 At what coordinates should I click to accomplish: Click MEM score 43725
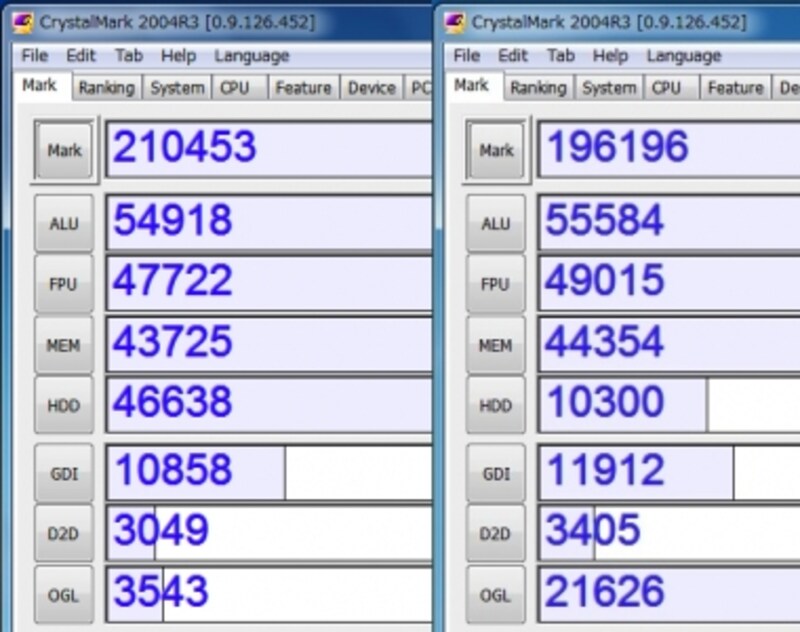[x=269, y=344]
